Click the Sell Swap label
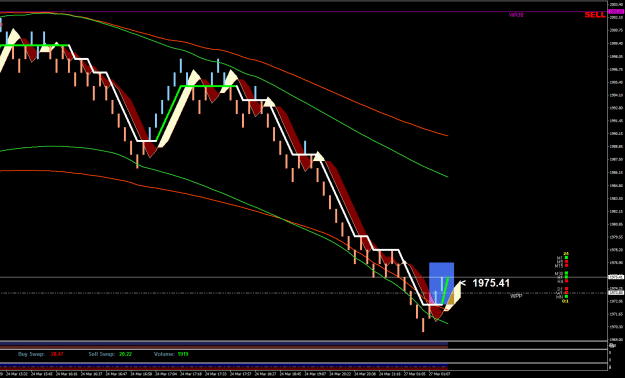This screenshot has width=625, height=378. 102,354
